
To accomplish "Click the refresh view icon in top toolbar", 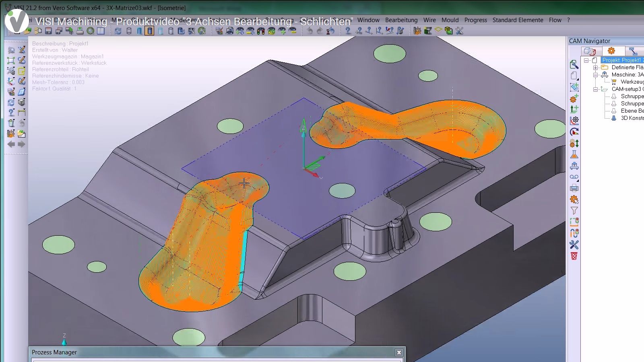I will [x=118, y=31].
